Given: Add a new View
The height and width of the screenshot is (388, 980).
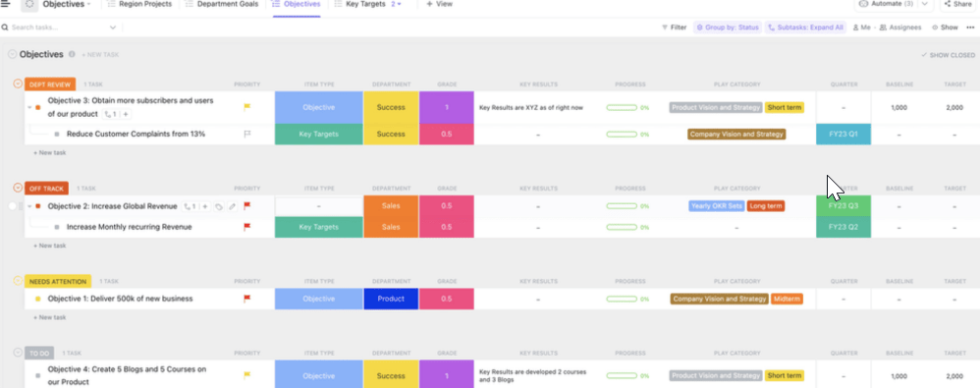Looking at the screenshot, I should tap(439, 4).
